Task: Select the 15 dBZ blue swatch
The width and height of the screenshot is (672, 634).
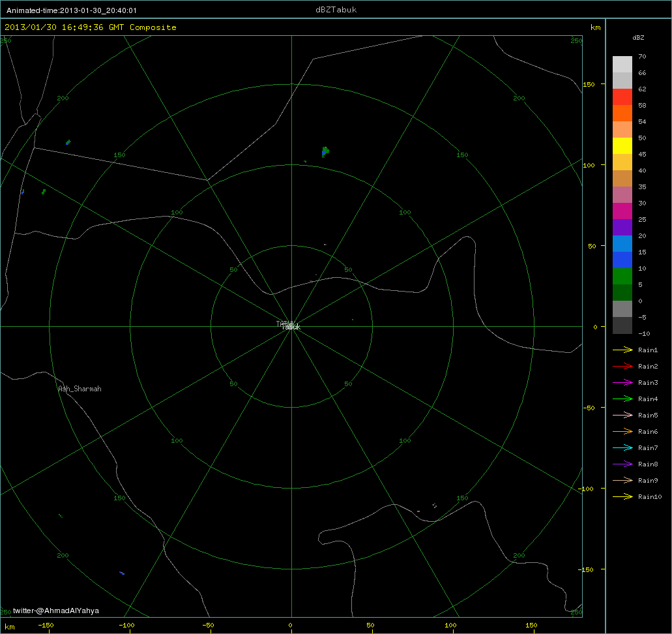Action: (x=622, y=260)
